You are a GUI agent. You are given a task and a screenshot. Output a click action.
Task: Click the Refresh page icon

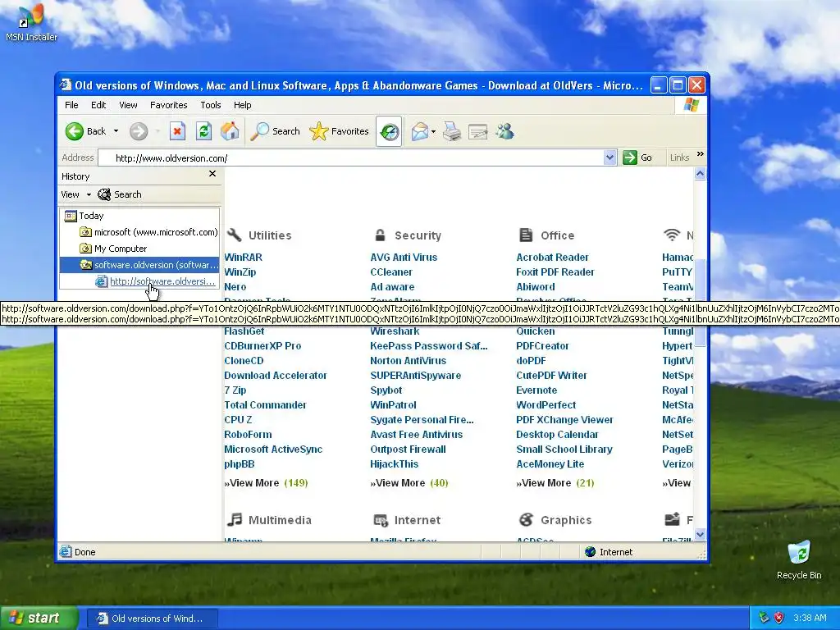pos(203,131)
